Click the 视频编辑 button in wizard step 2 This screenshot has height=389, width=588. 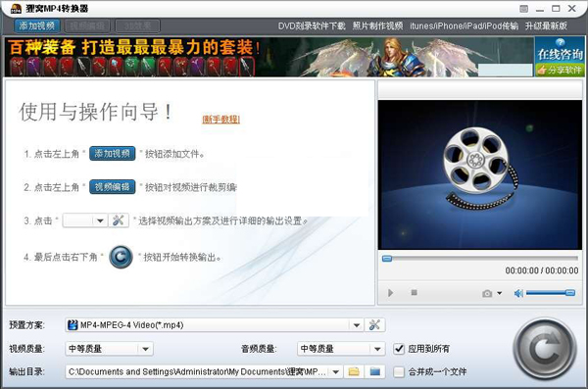click(x=112, y=187)
